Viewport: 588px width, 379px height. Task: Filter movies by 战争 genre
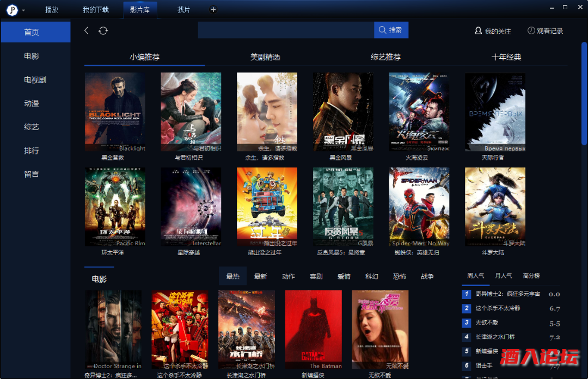(427, 276)
